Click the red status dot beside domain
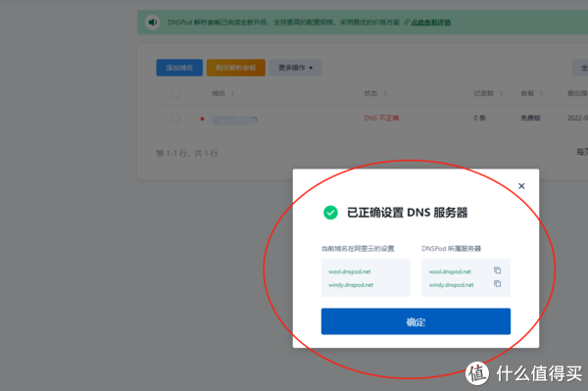The width and height of the screenshot is (588, 391). click(202, 119)
